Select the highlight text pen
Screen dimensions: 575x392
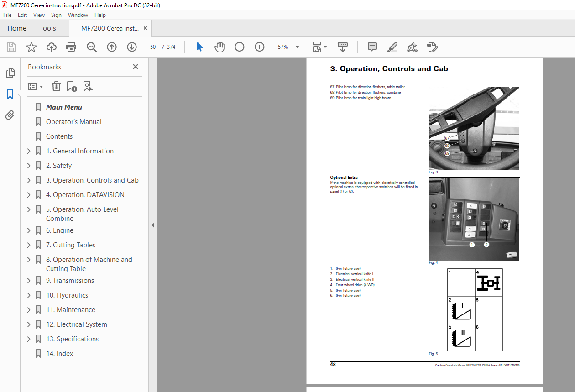[x=392, y=47]
